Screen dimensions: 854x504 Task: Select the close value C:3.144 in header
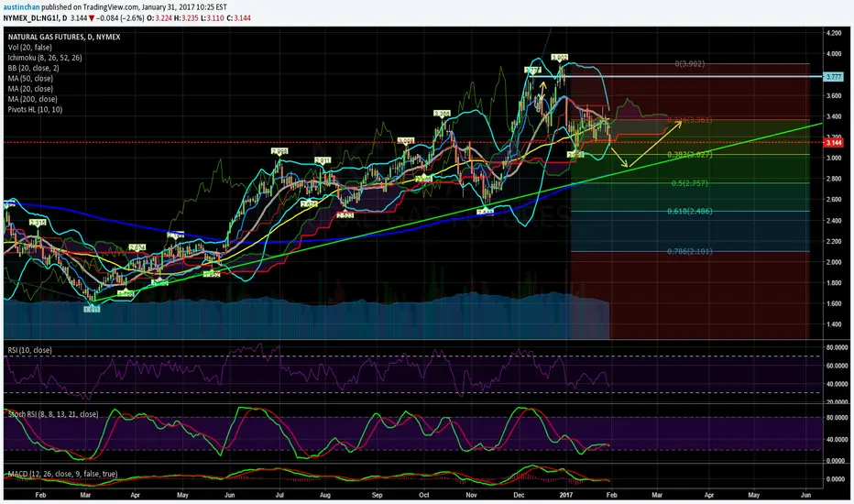[238, 18]
